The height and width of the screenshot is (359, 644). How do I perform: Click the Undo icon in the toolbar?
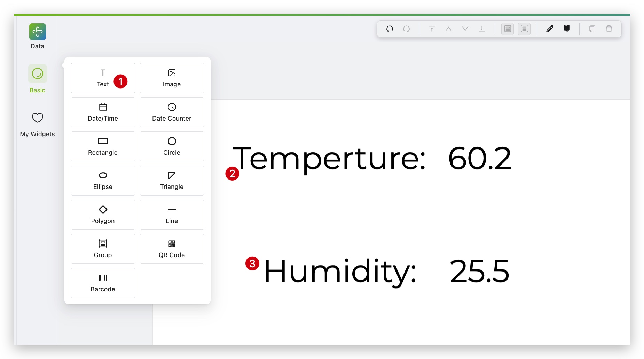[x=390, y=29]
